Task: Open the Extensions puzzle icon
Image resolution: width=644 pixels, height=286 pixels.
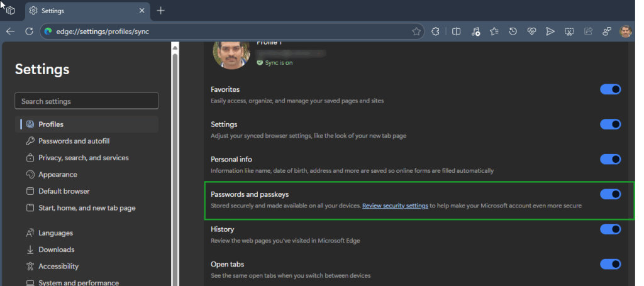Action: pyautogui.click(x=435, y=31)
